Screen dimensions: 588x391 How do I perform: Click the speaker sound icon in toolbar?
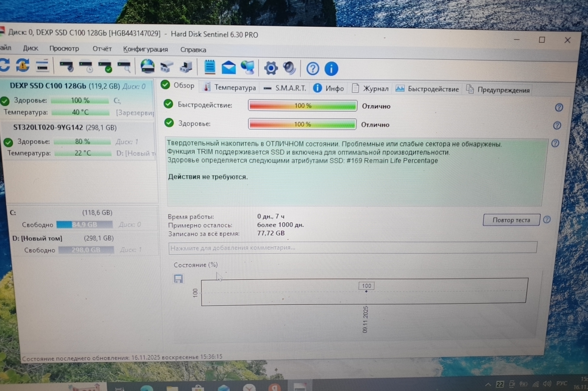289,68
